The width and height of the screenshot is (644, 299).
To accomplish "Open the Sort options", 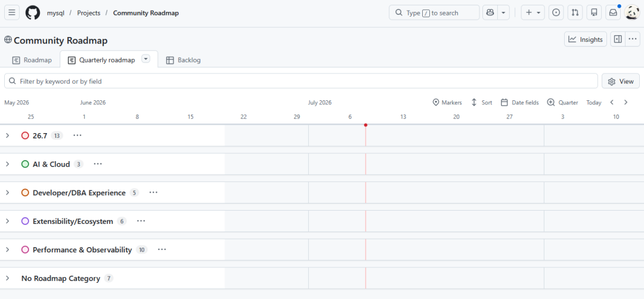I will [x=481, y=103].
